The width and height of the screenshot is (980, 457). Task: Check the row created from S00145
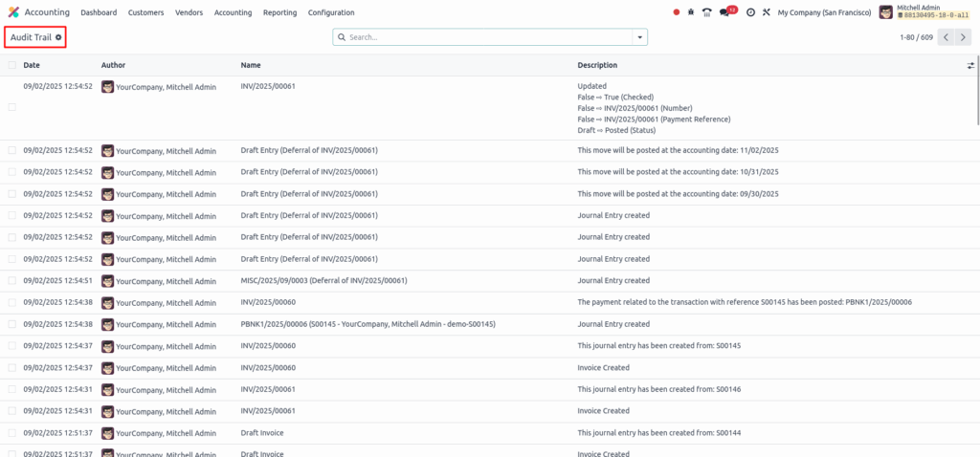coord(11,346)
